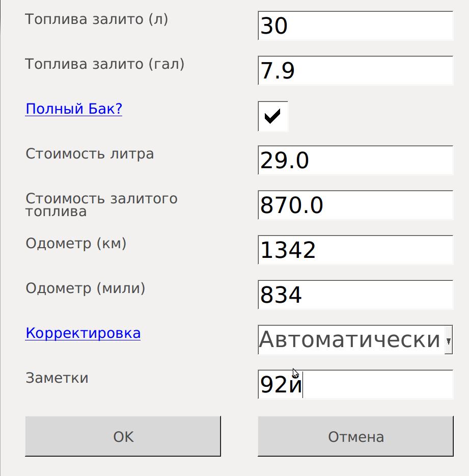Click the Одометр (км) label

pyautogui.click(x=76, y=243)
